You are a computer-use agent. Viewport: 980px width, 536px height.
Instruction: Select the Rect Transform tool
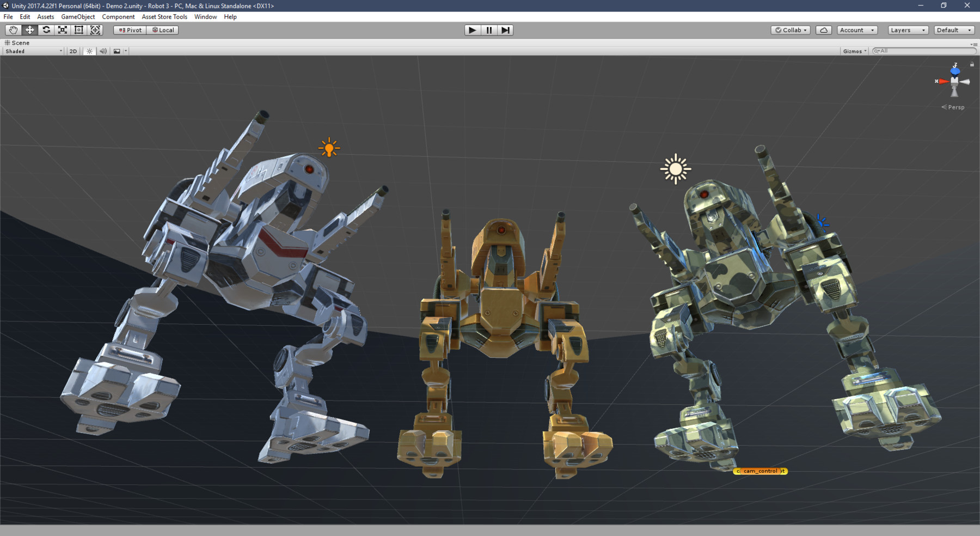pyautogui.click(x=79, y=30)
